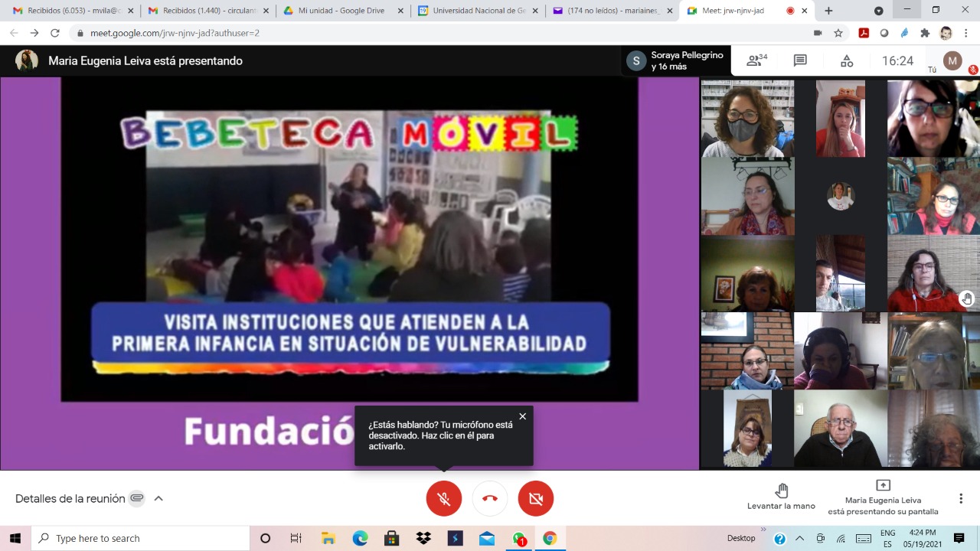
Task: Open the meeting chat panel
Action: (x=800, y=61)
